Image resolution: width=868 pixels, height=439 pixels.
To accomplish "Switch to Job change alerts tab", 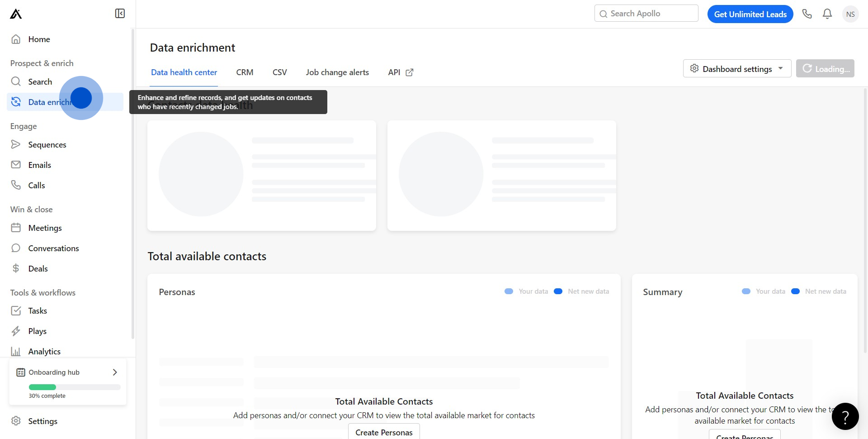I will [x=337, y=72].
